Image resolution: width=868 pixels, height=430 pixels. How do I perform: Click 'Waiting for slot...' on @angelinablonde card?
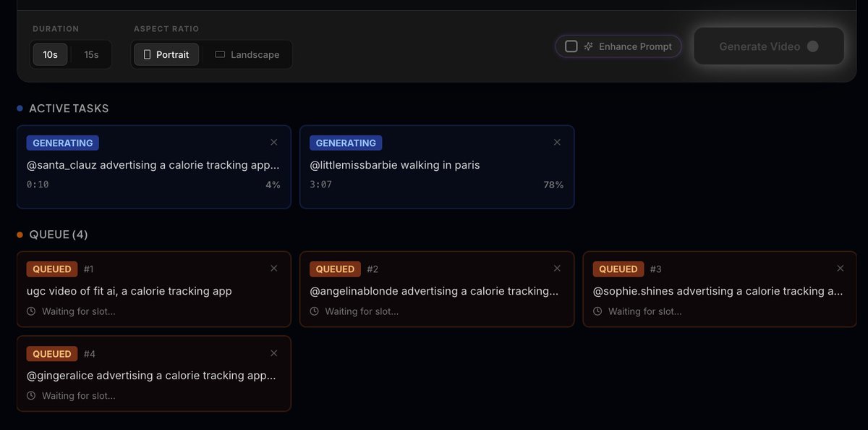tap(362, 311)
